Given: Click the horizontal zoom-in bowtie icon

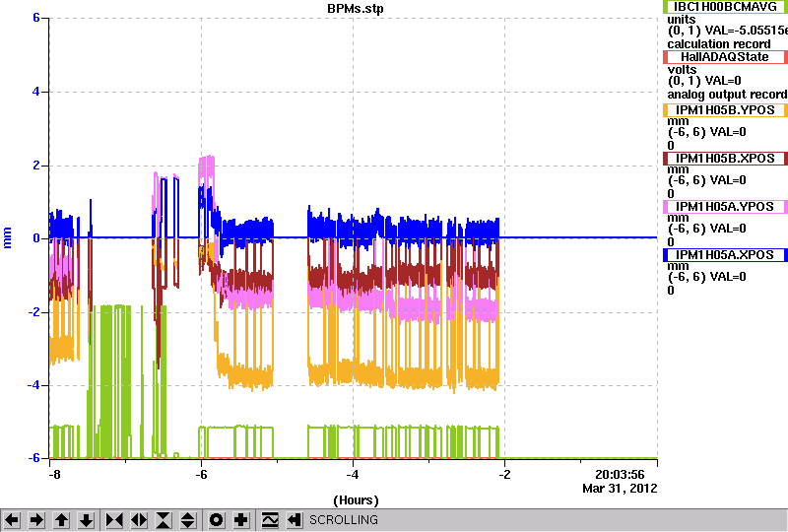Looking at the screenshot, I should pos(114,520).
